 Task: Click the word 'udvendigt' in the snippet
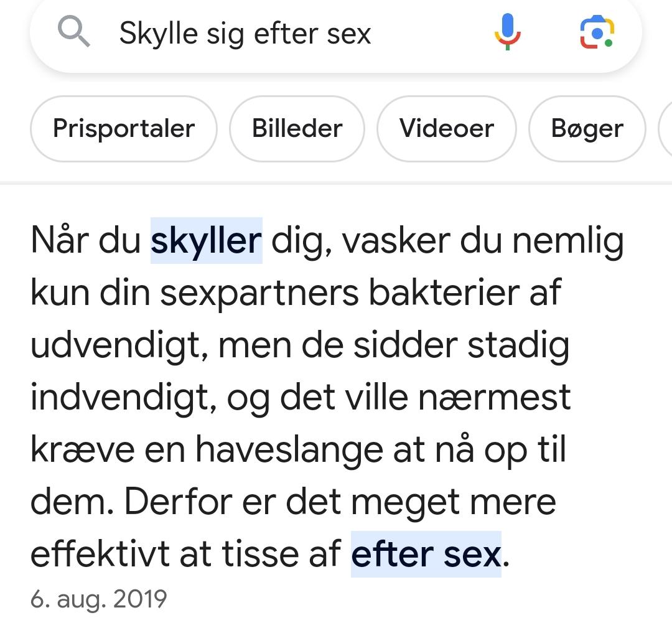pos(116,345)
